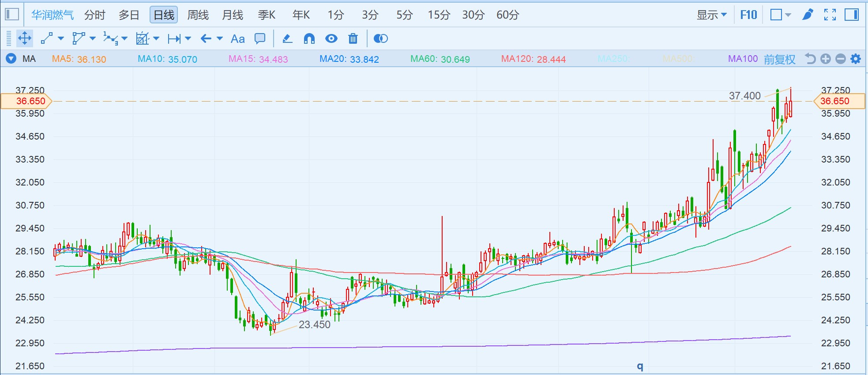Click the MA indicator label
The height and width of the screenshot is (375, 868).
pyautogui.click(x=29, y=59)
